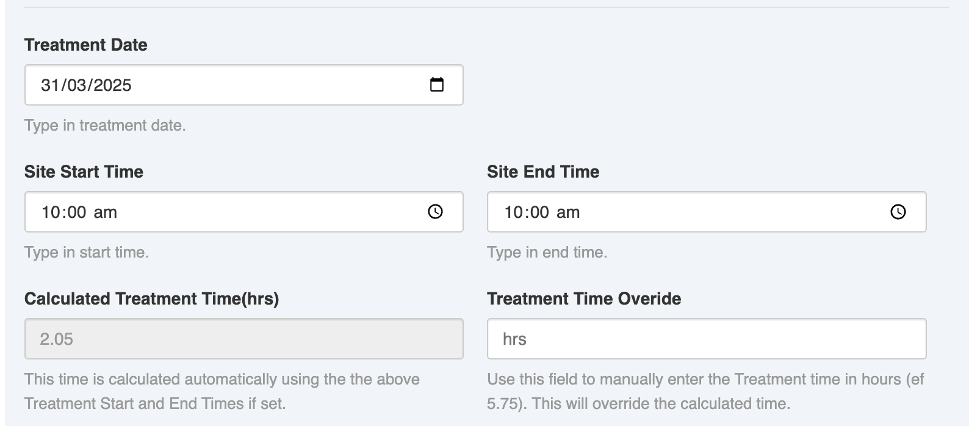The height and width of the screenshot is (426, 980).
Task: Click the Calculated Treatment Time(hrs) label
Action: [x=151, y=299]
